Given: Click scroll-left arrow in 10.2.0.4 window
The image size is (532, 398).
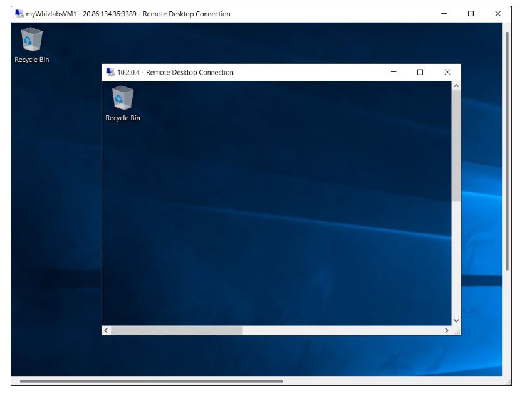Looking at the screenshot, I should click(106, 330).
